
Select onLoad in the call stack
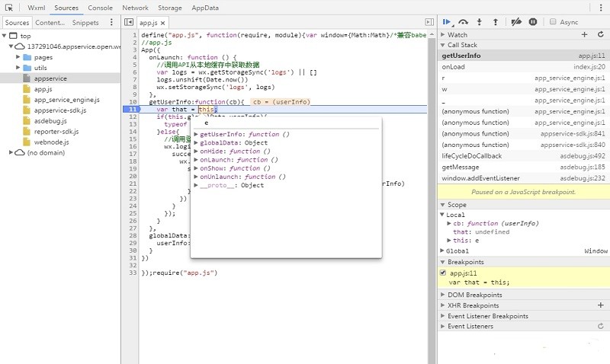[x=454, y=67]
